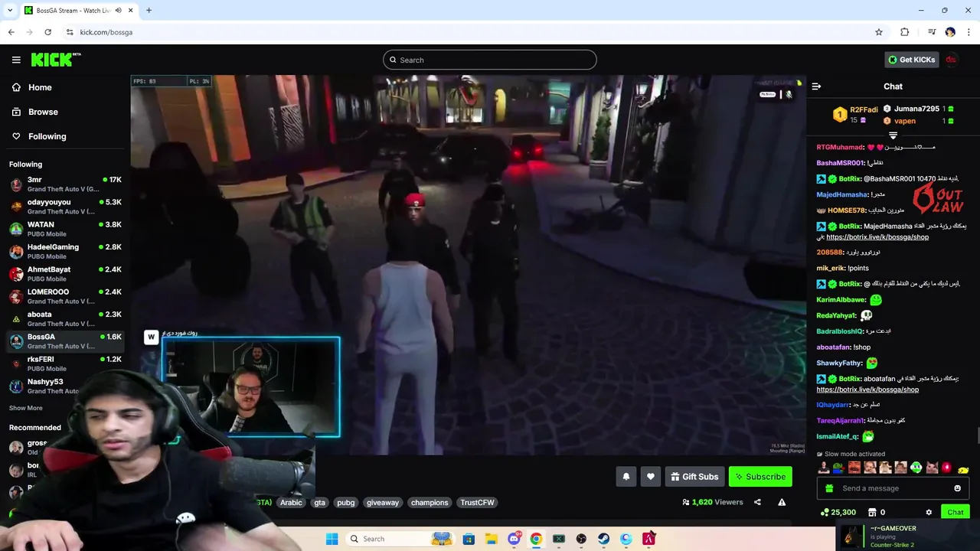Open the emoji picker in chat input
Image resolution: width=980 pixels, height=551 pixels.
tap(957, 488)
